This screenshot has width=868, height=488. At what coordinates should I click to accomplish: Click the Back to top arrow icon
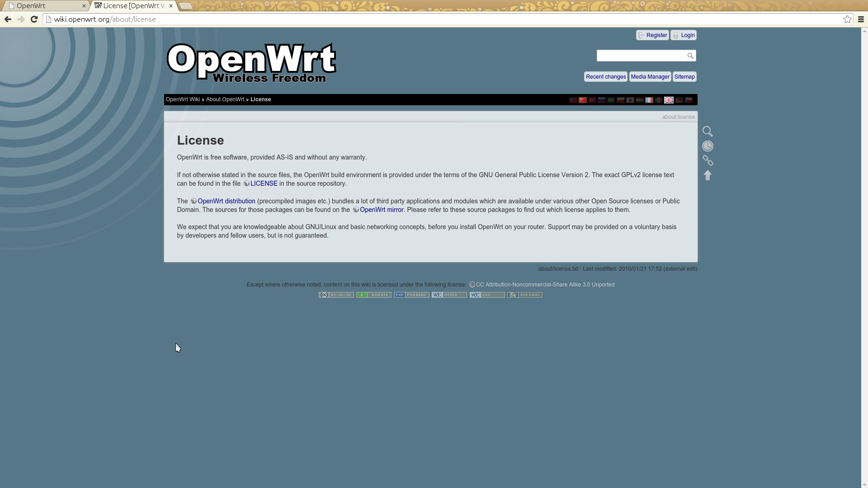point(708,175)
